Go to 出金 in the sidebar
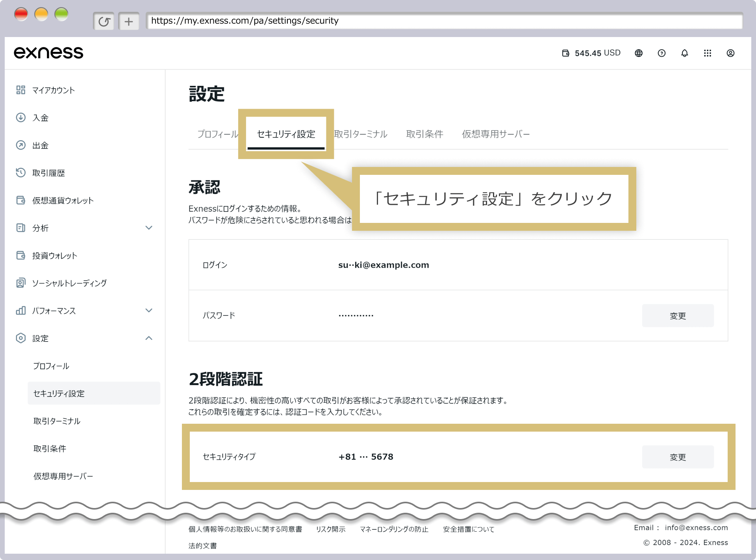756x560 pixels. point(41,145)
